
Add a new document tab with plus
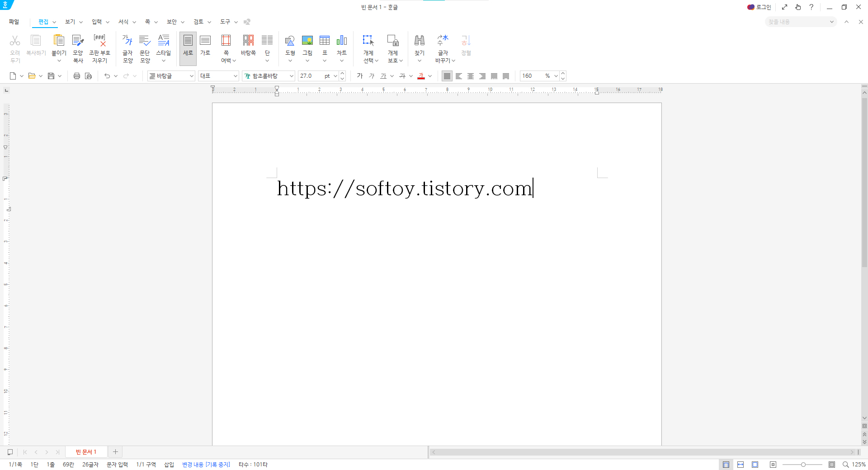click(115, 452)
